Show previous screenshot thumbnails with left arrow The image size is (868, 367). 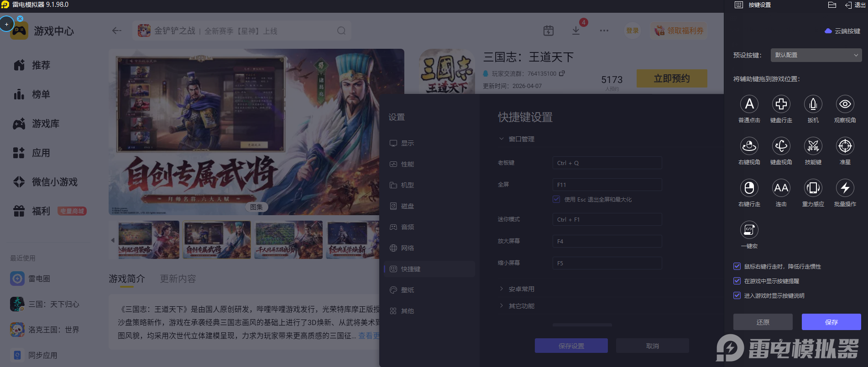[x=113, y=240]
